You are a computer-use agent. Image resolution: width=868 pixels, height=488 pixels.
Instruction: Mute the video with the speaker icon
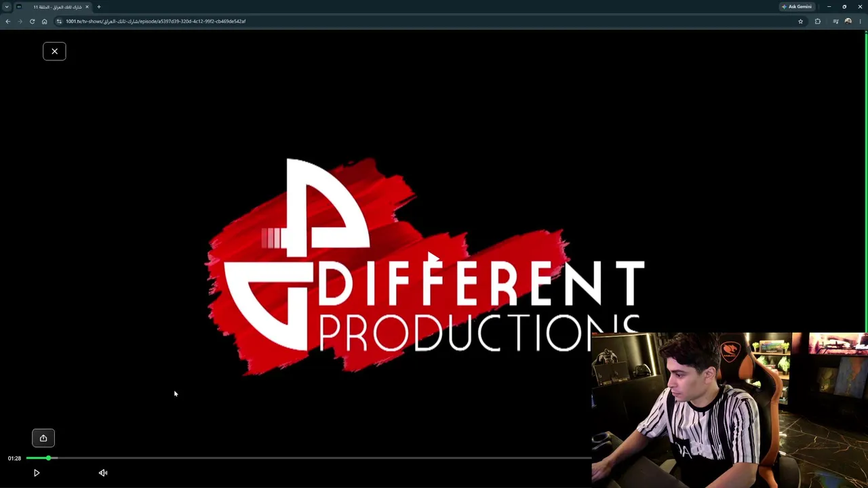click(103, 473)
